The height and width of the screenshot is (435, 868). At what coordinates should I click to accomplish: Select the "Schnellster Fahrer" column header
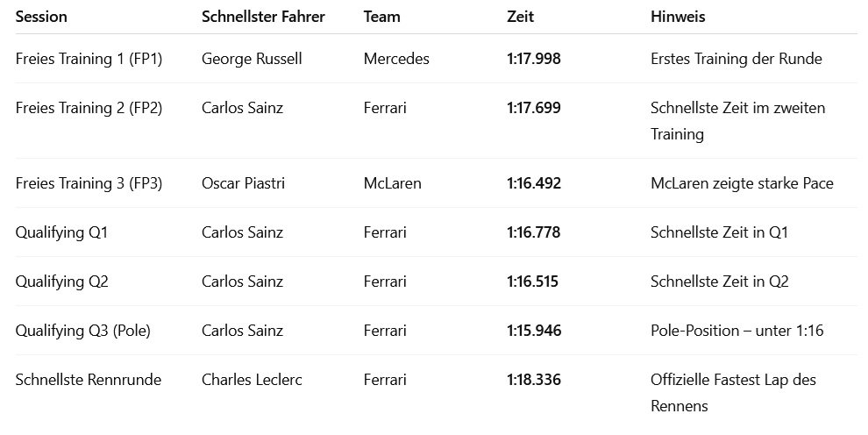click(x=263, y=17)
